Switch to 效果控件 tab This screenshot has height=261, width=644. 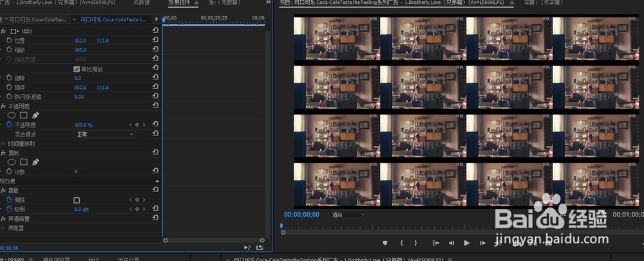[x=180, y=3]
